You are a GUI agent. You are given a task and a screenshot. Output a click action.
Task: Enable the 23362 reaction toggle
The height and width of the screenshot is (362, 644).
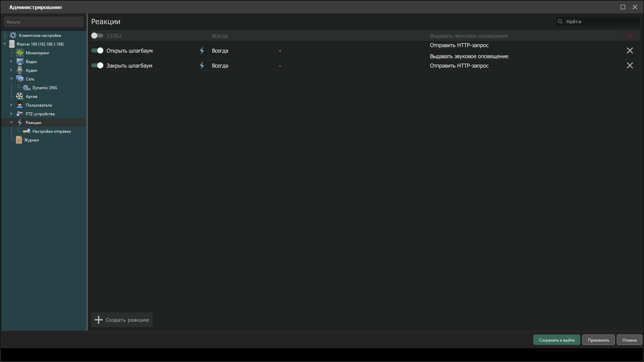[97, 36]
